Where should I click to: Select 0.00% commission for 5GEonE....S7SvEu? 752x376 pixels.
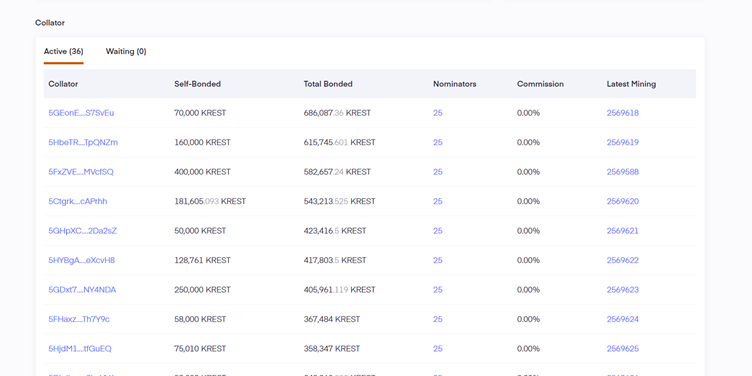click(529, 113)
